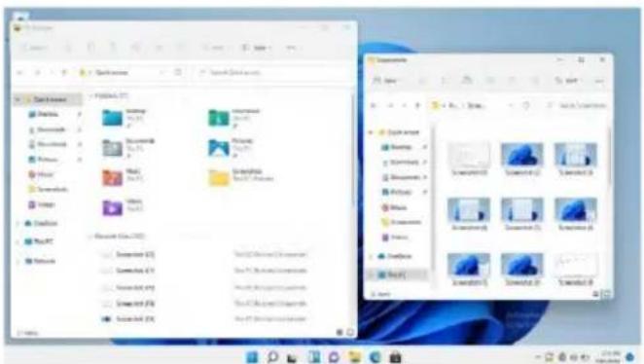Click the Search Screenshots box

point(576,105)
